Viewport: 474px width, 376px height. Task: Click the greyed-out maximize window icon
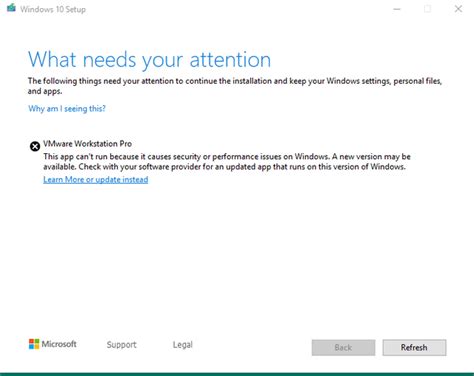point(427,9)
